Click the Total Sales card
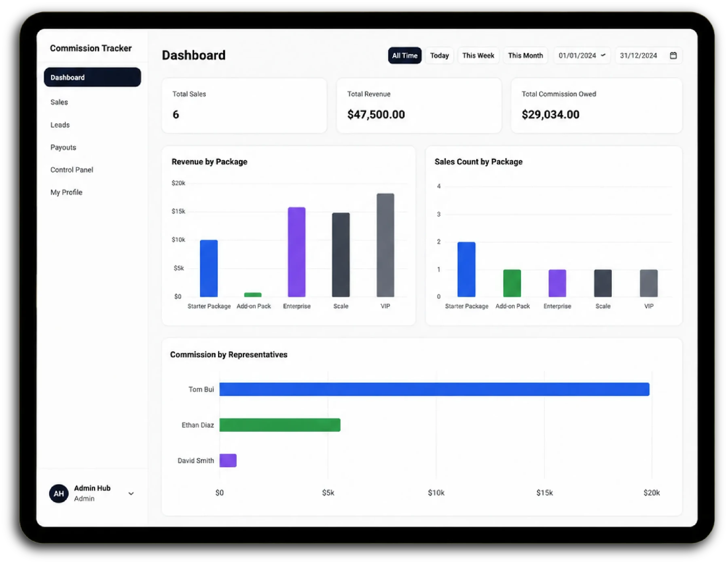 click(244, 106)
